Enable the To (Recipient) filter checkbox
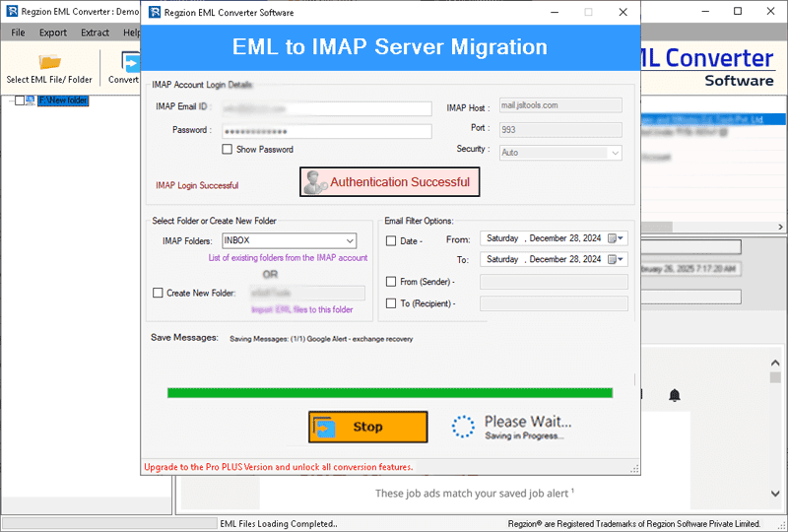 coord(391,303)
